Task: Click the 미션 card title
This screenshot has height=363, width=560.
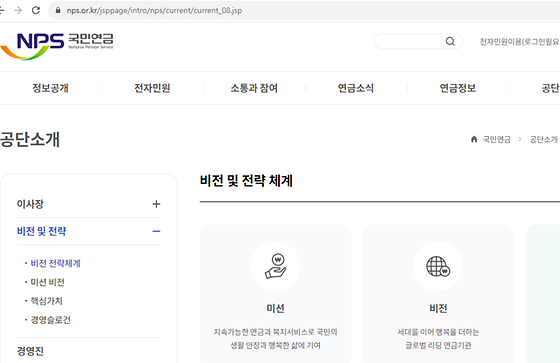Action: coord(275,308)
